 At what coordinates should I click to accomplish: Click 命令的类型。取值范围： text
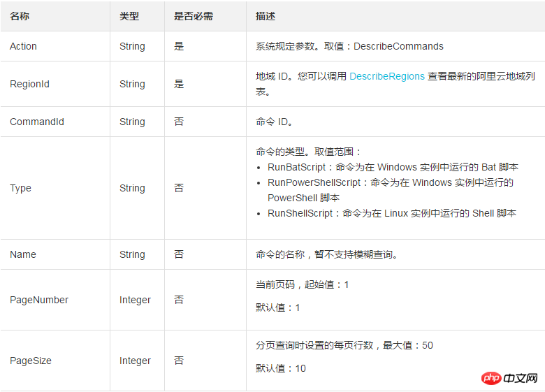pos(309,152)
